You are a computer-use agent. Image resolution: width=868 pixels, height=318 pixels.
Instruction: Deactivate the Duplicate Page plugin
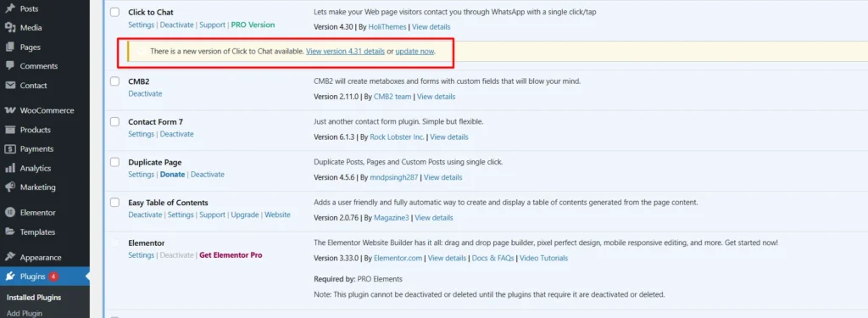[208, 175]
